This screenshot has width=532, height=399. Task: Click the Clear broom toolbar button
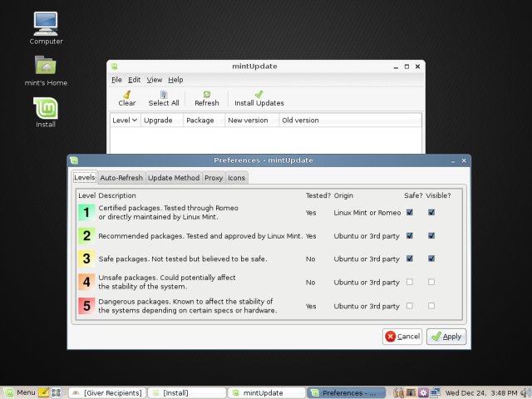click(127, 98)
